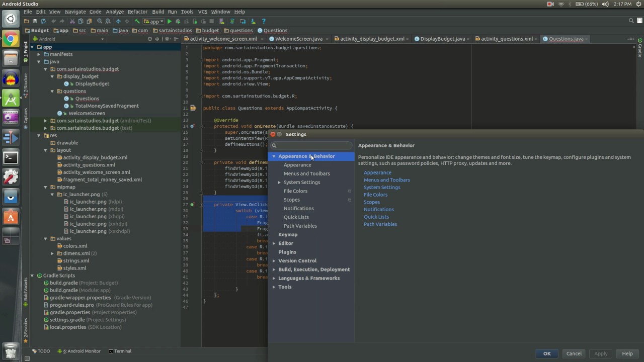Open the Android Monitor tool window
Image resolution: width=644 pixels, height=362 pixels.
click(79, 351)
